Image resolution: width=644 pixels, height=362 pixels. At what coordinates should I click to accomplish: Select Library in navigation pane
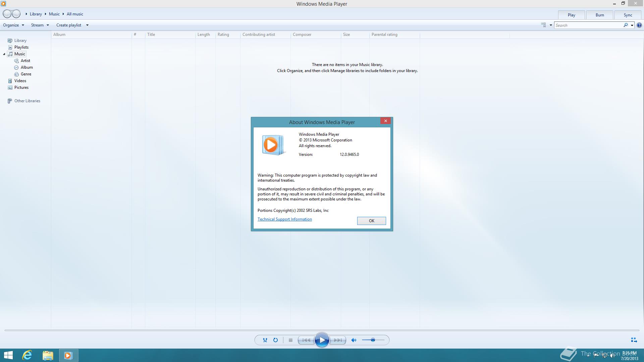(20, 41)
